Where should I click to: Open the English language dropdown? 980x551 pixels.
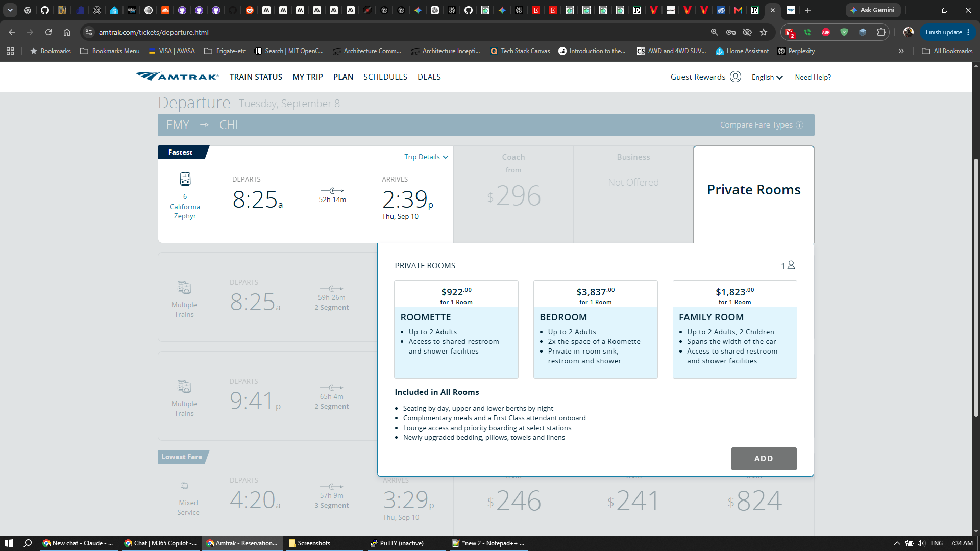pos(767,77)
